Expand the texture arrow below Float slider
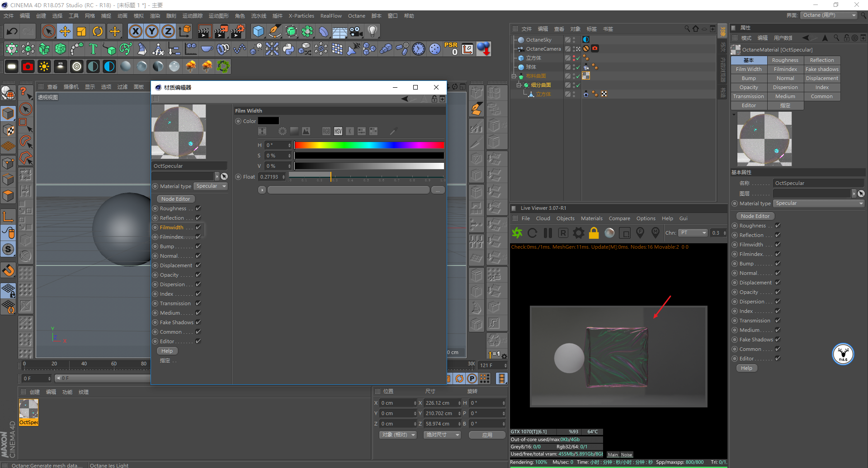 click(x=262, y=190)
